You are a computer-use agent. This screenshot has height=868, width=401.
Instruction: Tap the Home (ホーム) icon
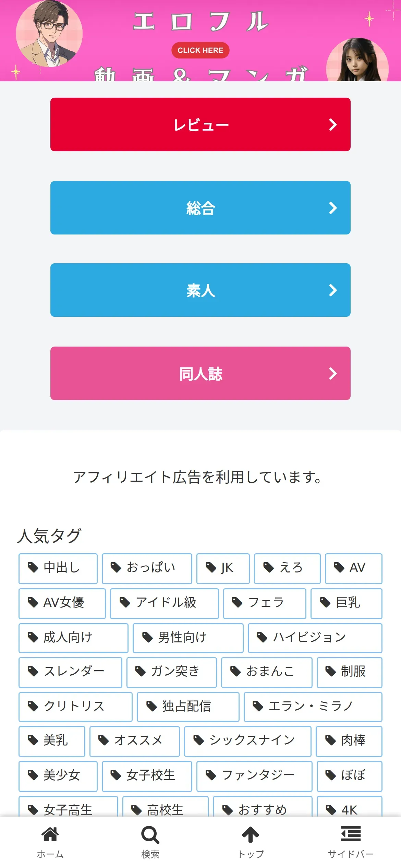[x=50, y=835]
